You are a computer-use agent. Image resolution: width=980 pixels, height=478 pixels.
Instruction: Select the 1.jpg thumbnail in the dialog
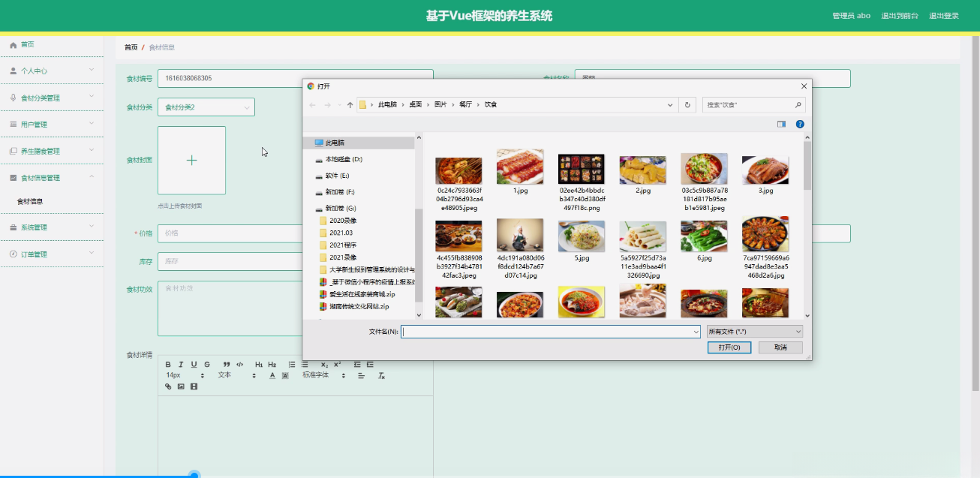[519, 167]
